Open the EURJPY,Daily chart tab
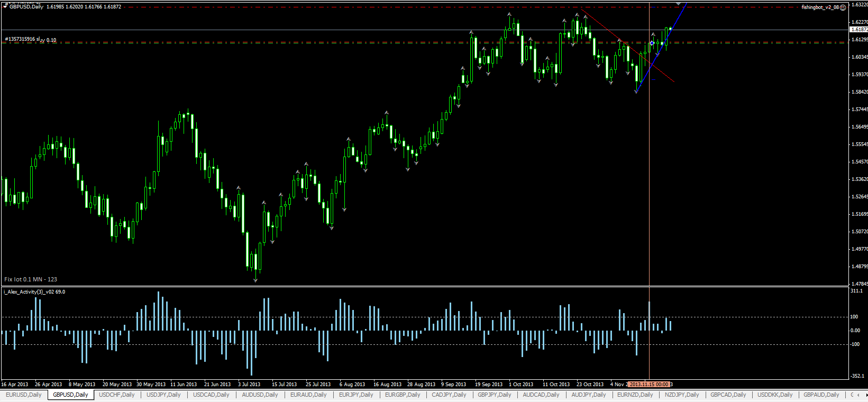868x402 pixels. click(356, 395)
